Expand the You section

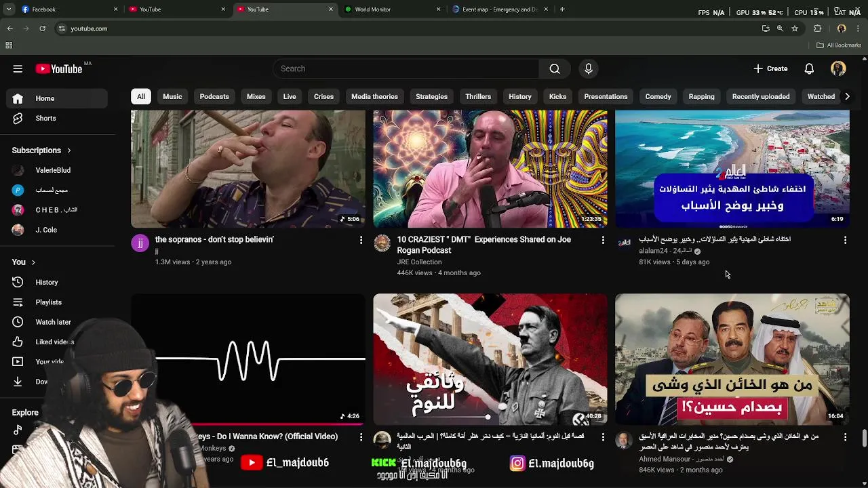click(24, 262)
